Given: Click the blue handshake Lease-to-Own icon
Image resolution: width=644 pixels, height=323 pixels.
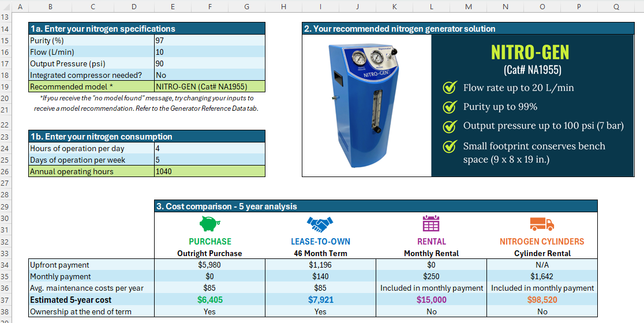Looking at the screenshot, I should (320, 224).
